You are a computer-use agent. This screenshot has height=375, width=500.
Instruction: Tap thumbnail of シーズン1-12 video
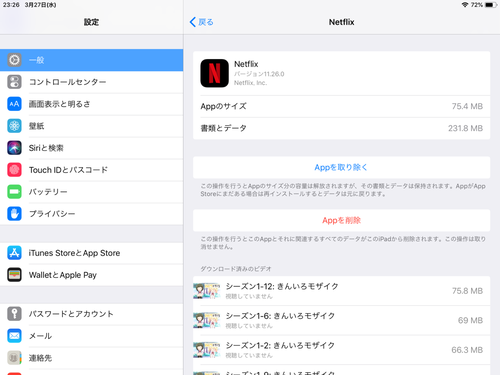click(207, 291)
